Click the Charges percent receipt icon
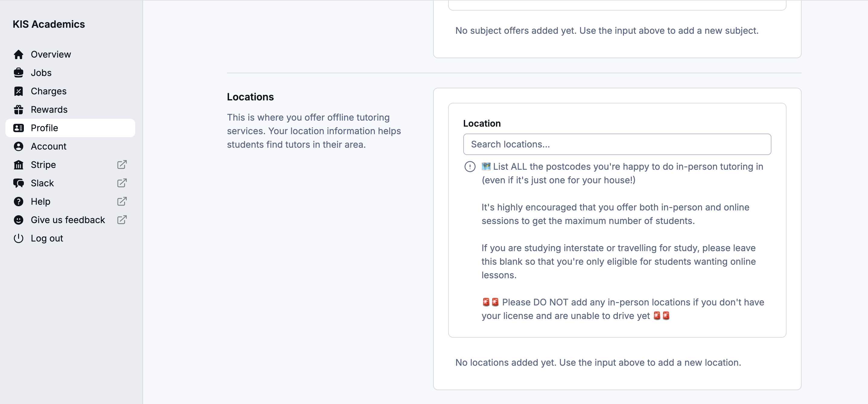Viewport: 868px width, 404px height. [18, 91]
